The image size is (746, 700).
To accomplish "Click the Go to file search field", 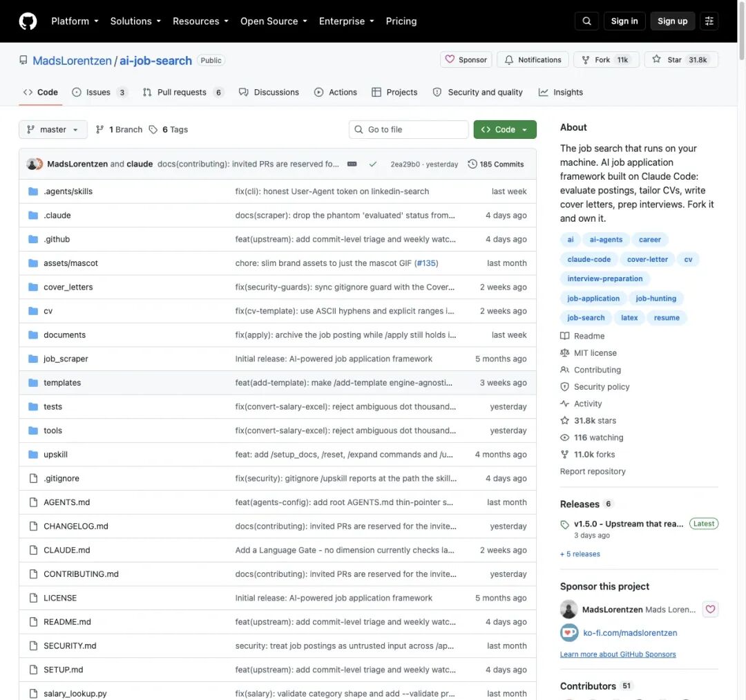I will point(408,129).
